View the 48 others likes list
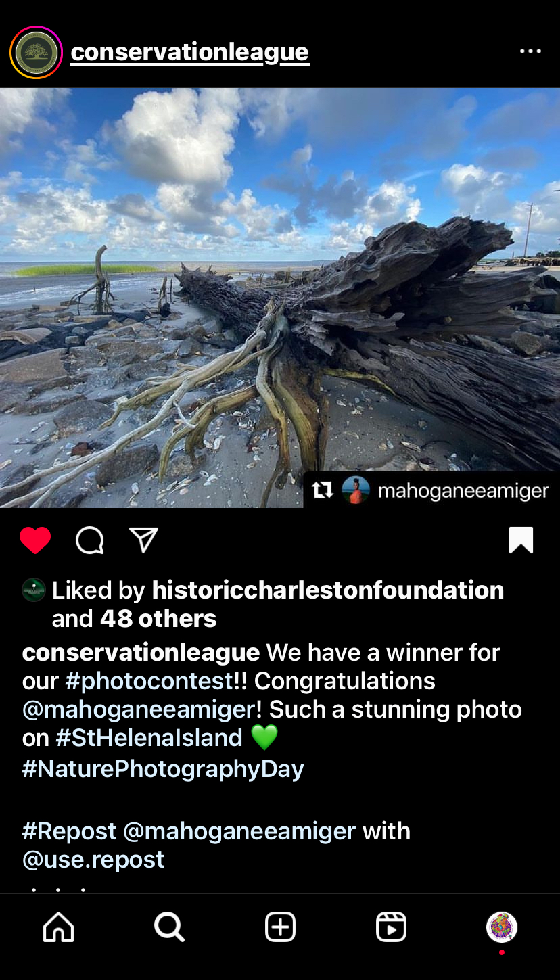560x980 pixels. (x=158, y=618)
